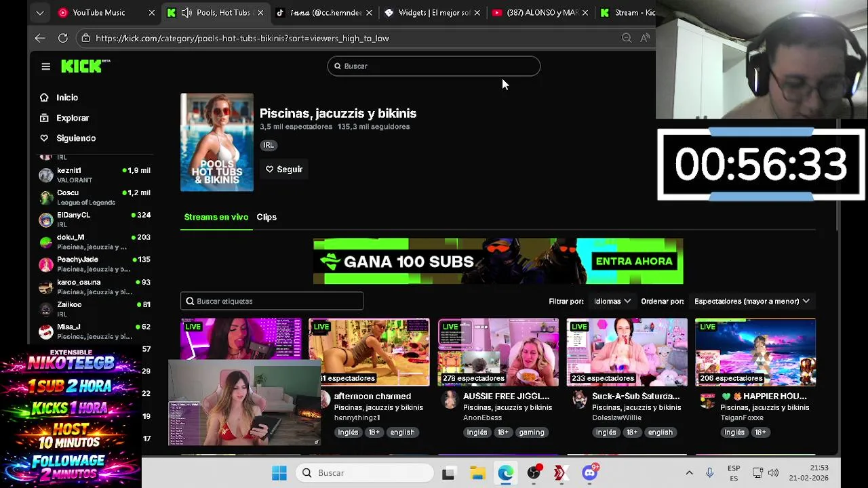Select the Clips tab
The image size is (868, 488).
[x=267, y=217]
